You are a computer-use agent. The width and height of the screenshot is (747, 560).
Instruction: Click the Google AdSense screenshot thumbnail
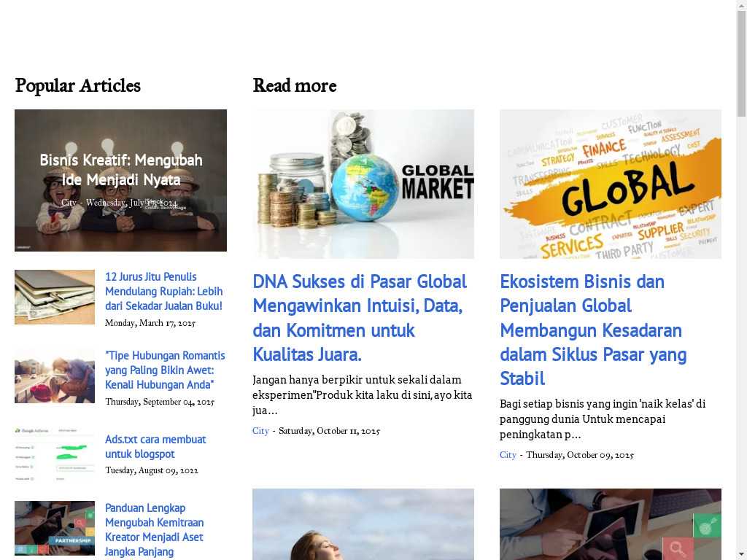[55, 455]
